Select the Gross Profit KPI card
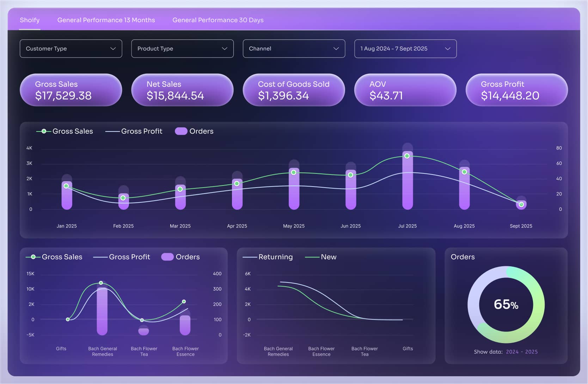588x384 pixels. 516,90
